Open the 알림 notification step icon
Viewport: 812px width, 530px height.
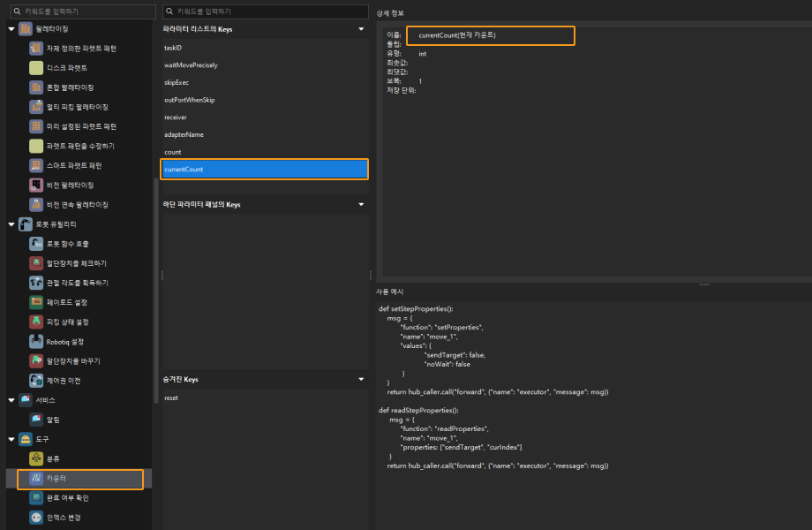click(36, 420)
